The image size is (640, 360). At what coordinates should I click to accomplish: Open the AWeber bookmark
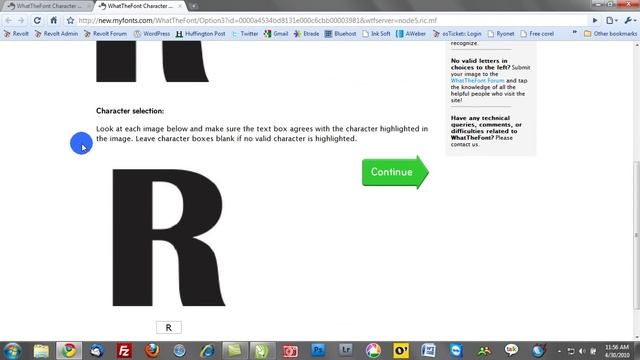[411, 34]
